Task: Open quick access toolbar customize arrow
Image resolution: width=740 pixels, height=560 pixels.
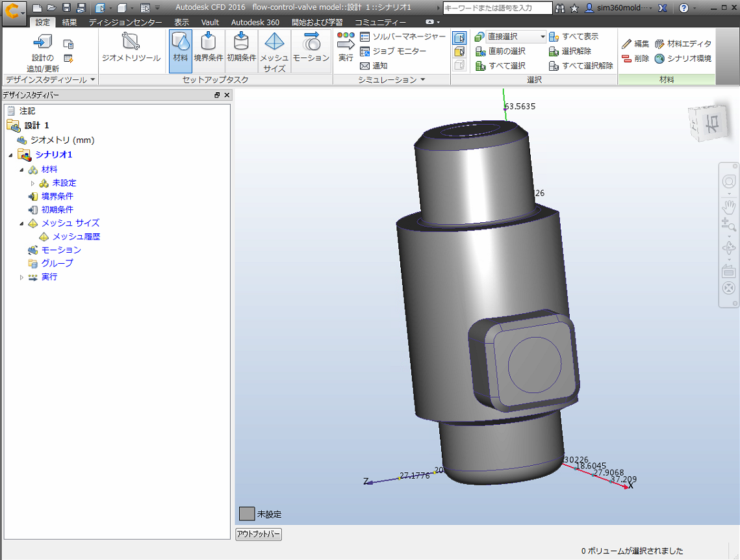Action: [x=158, y=8]
